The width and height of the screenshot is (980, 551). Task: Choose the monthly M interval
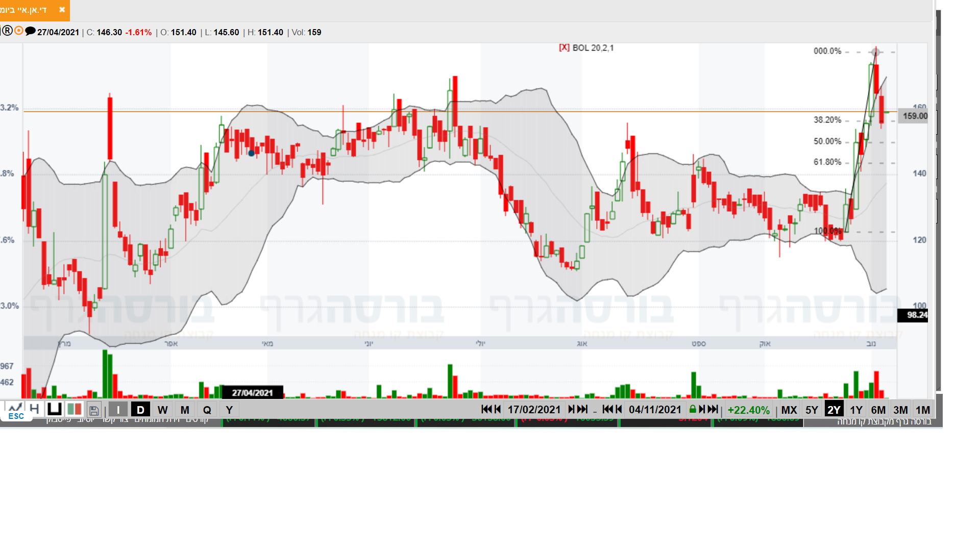pos(185,410)
